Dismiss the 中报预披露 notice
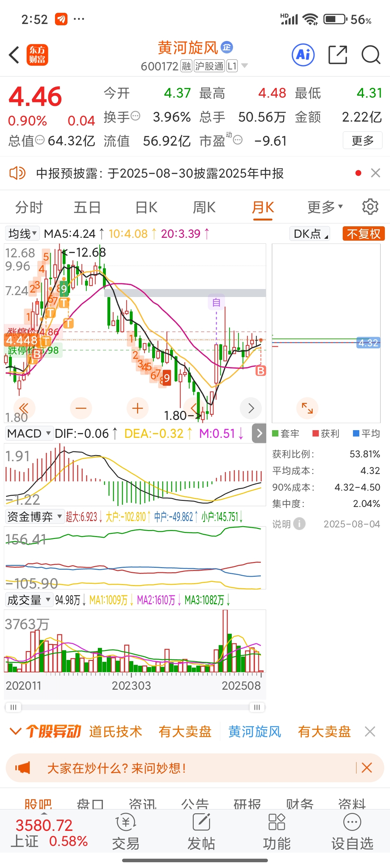Viewport: 390px width, 868px height. [376, 173]
